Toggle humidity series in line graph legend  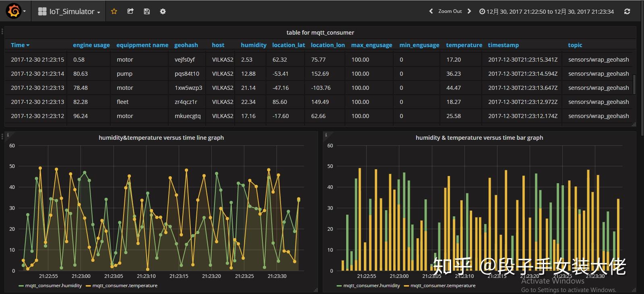click(53, 286)
